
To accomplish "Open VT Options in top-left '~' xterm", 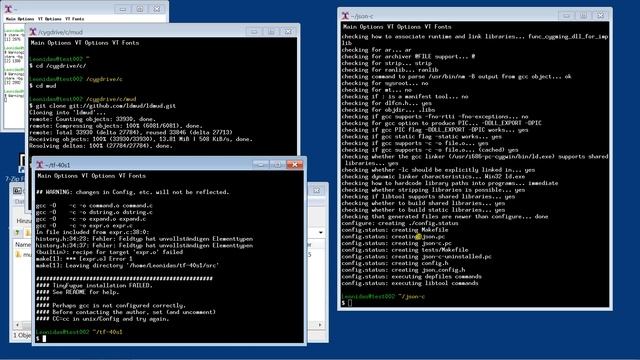I will click(x=49, y=19).
